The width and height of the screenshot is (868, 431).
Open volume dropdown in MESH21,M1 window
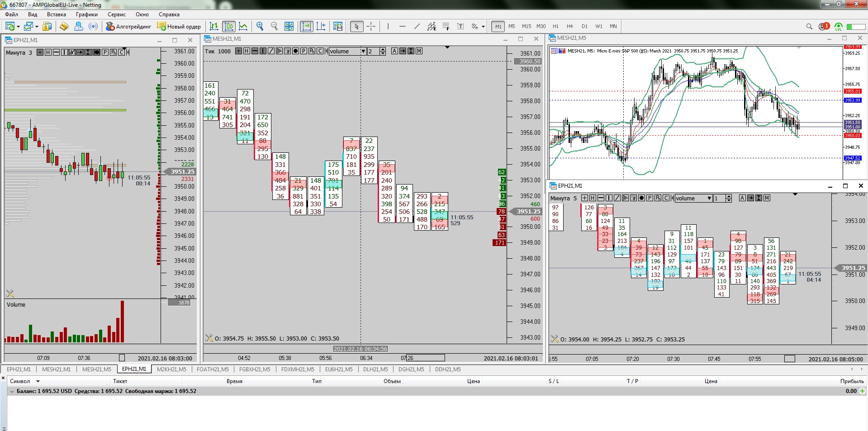pyautogui.click(x=363, y=51)
